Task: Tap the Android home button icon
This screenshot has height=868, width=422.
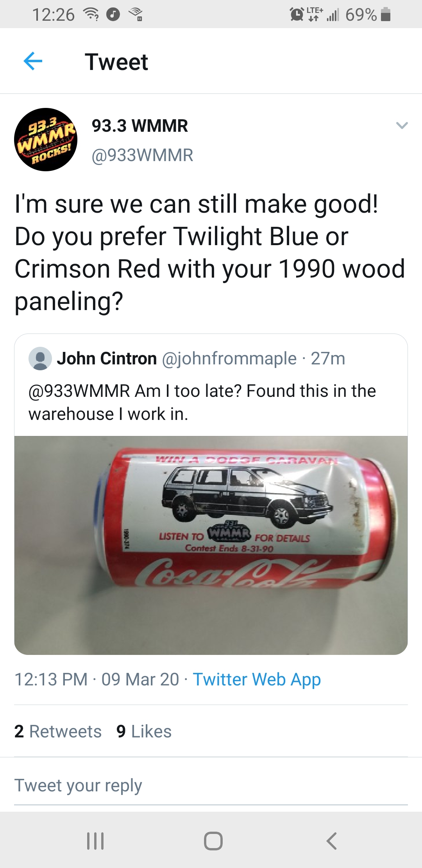Action: point(213,841)
